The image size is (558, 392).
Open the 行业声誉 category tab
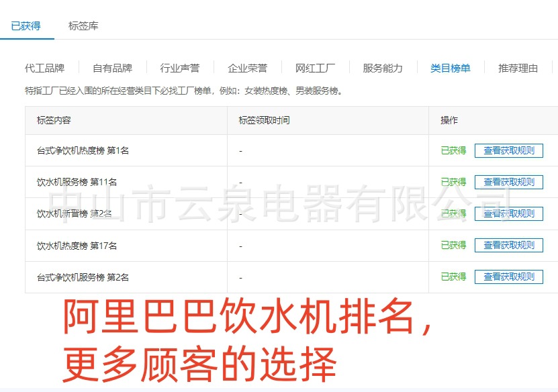point(180,68)
